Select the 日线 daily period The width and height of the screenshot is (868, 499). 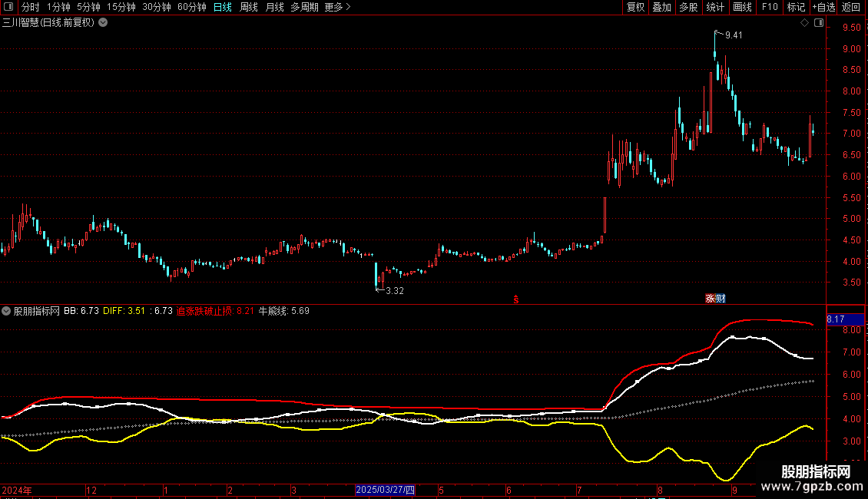(223, 7)
